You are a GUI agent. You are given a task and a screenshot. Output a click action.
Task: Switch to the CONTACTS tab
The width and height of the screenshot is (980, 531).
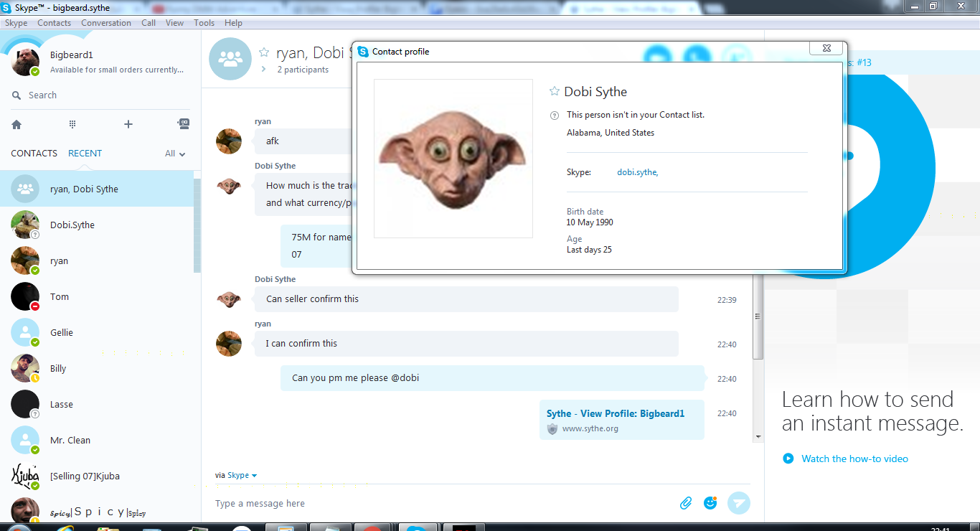coord(34,153)
